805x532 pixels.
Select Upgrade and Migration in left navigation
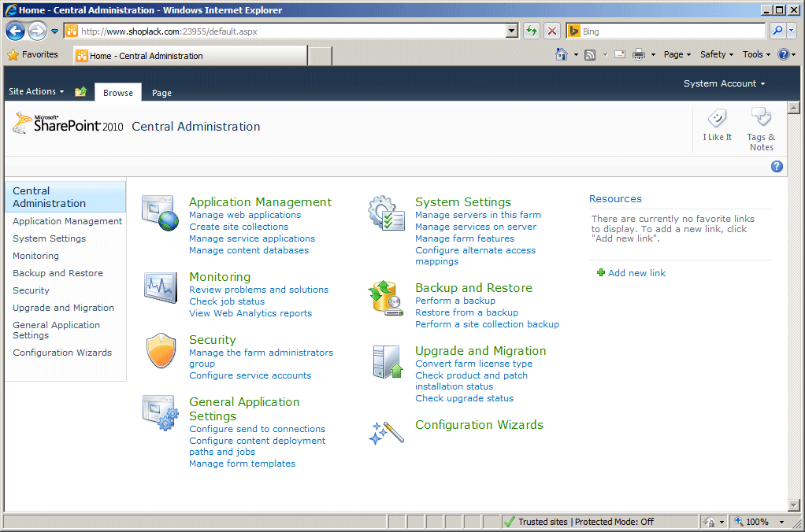64,308
